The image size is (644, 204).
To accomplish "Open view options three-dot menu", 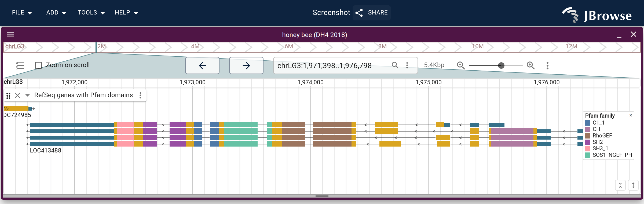I will point(547,65).
